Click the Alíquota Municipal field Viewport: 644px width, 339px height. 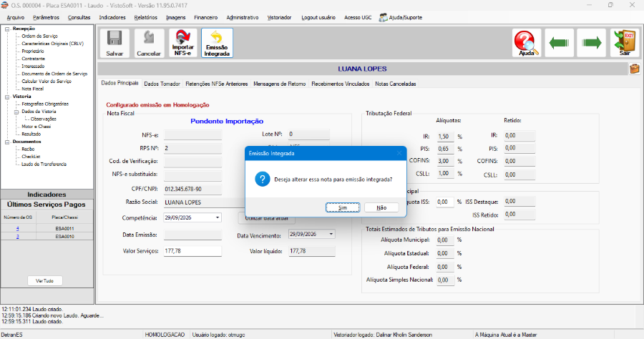[445, 240]
